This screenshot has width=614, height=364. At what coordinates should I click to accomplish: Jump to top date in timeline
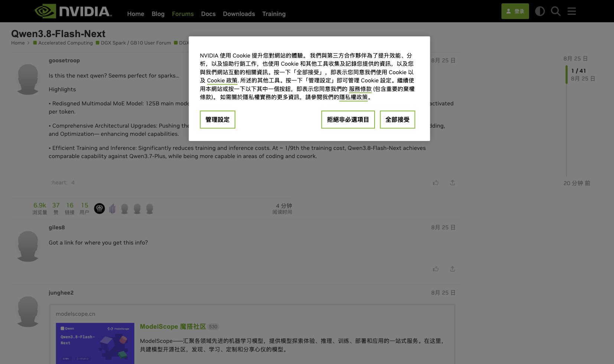coord(575,59)
